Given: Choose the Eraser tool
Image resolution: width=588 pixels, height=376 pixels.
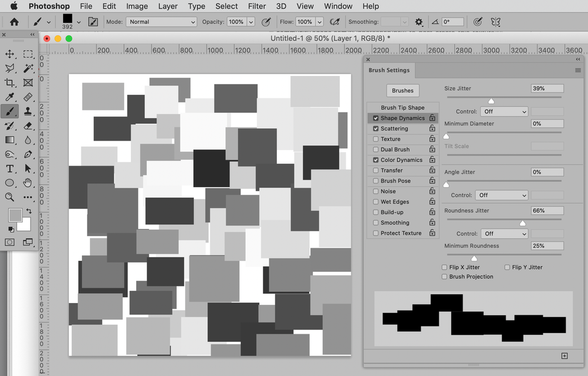Looking at the screenshot, I should coord(28,125).
